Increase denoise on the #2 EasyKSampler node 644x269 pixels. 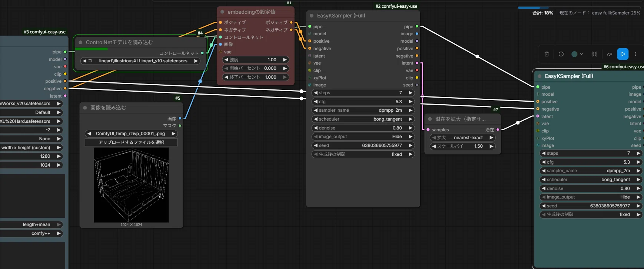410,128
